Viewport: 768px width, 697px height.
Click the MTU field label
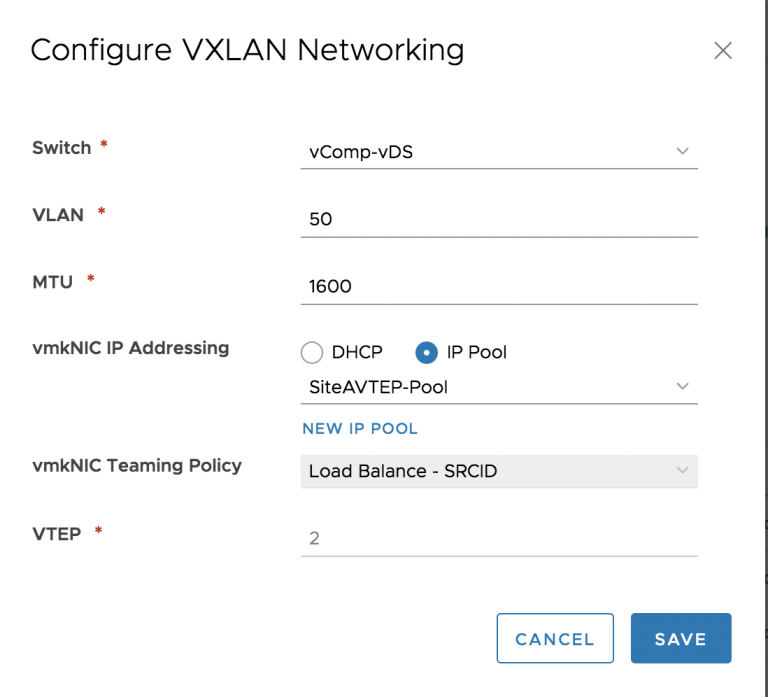[x=53, y=281]
